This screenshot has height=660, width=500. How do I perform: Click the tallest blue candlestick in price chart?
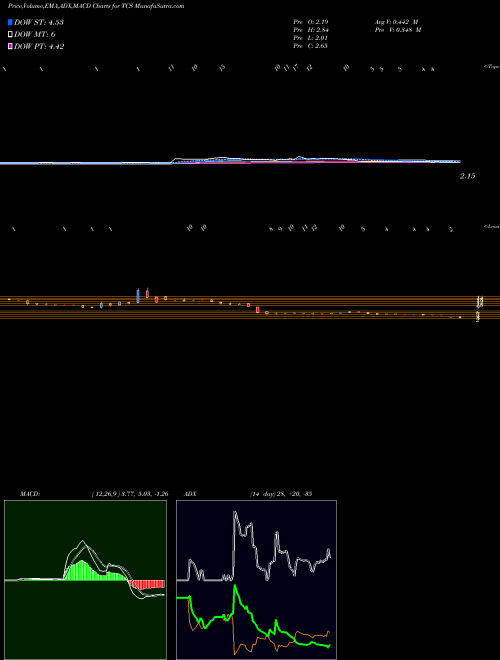pyautogui.click(x=138, y=295)
